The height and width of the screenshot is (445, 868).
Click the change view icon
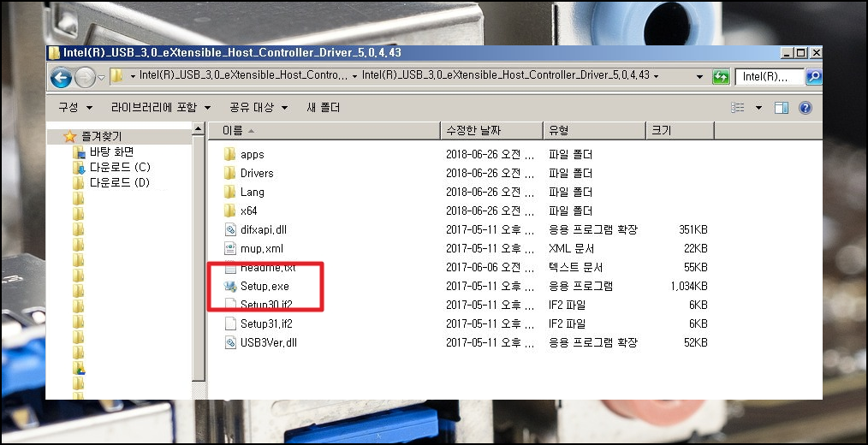pos(738,107)
